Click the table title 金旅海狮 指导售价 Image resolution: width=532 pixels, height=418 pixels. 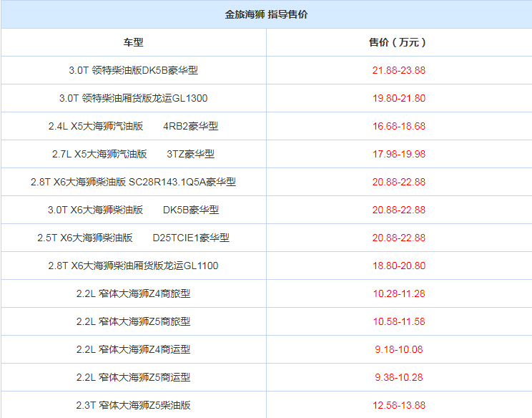click(x=266, y=14)
